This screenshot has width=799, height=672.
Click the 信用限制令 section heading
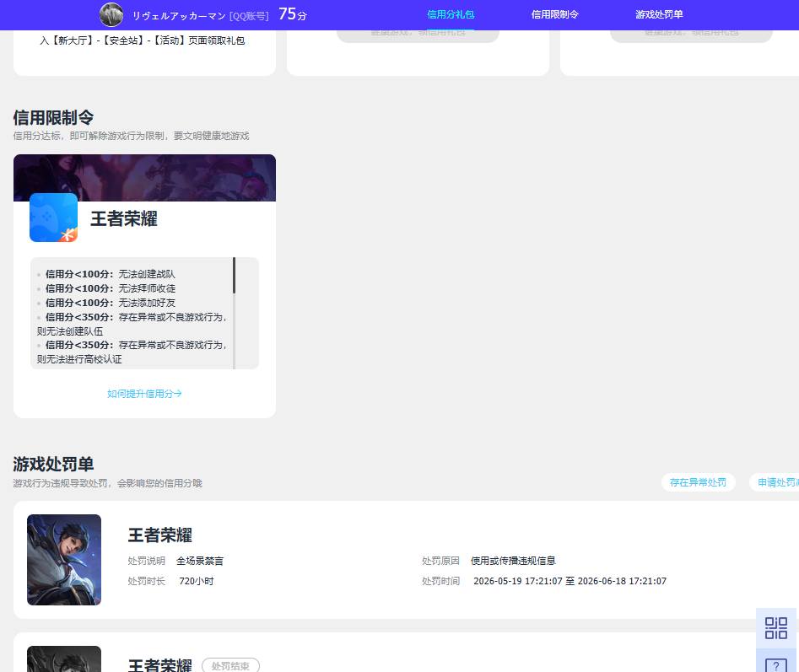tap(53, 117)
